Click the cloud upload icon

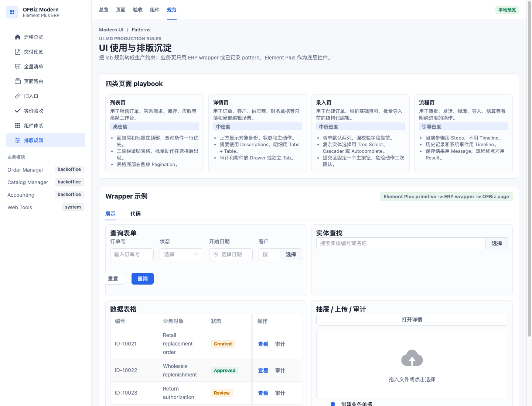pyautogui.click(x=412, y=358)
